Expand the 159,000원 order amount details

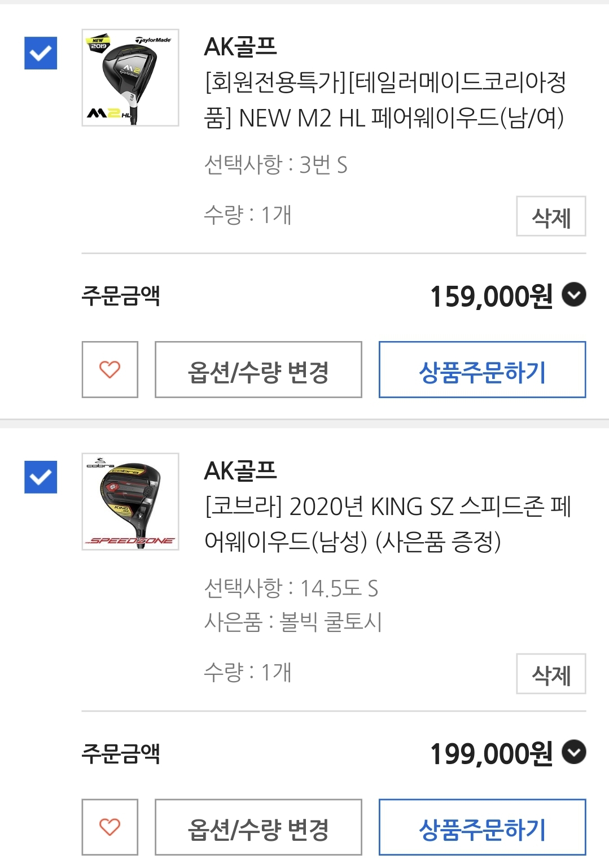pos(574,295)
